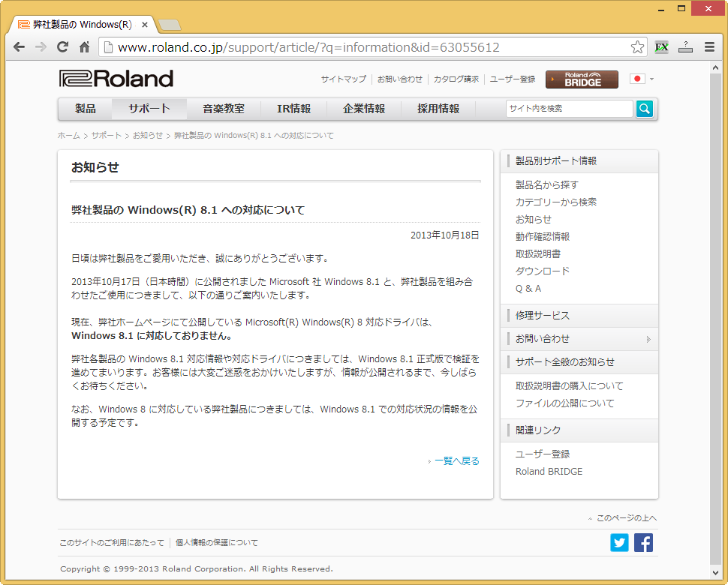Open the sidebar Roland BRIDGE link
The width and height of the screenshot is (728, 585).
pos(549,471)
